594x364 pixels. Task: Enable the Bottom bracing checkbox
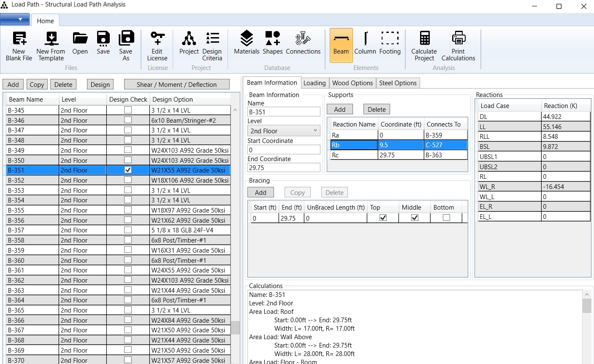[446, 218]
